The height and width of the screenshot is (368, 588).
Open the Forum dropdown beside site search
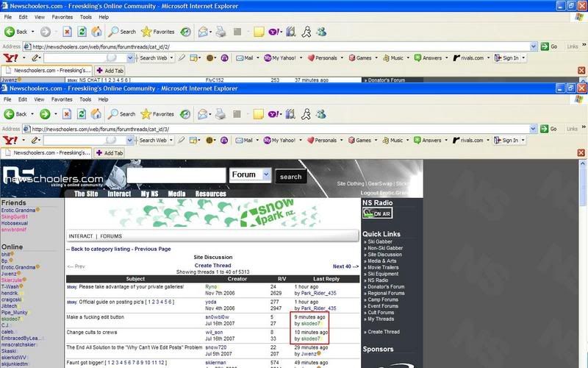click(x=249, y=175)
